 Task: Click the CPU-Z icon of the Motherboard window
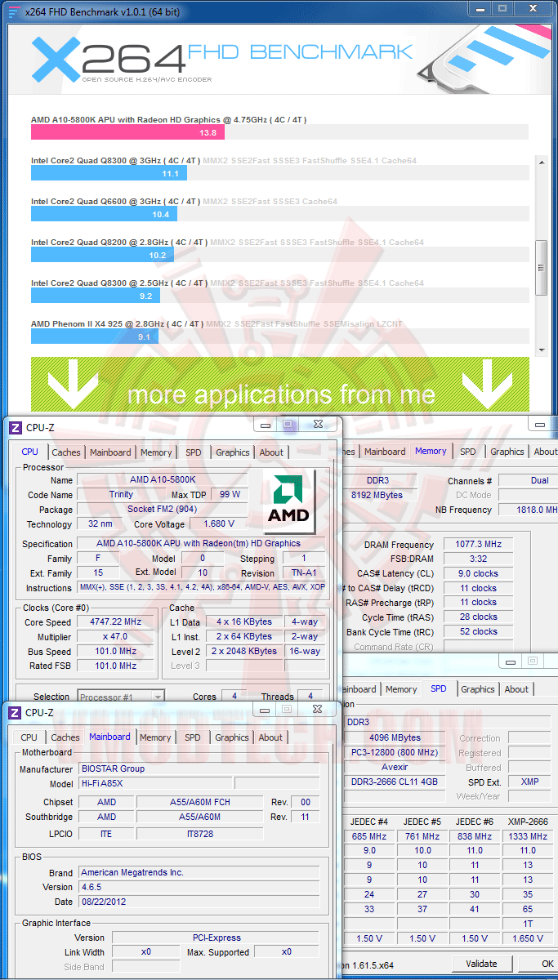tap(16, 712)
